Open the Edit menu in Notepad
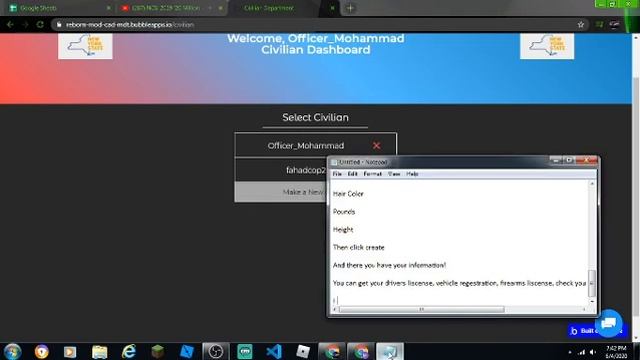640x360 pixels. [x=353, y=174]
